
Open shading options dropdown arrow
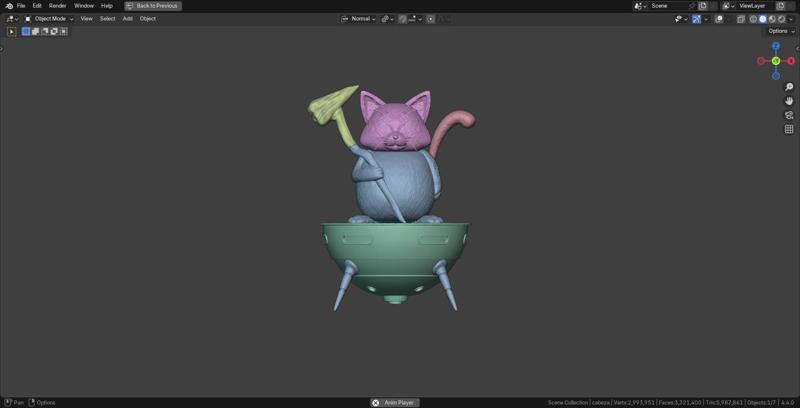coord(791,19)
